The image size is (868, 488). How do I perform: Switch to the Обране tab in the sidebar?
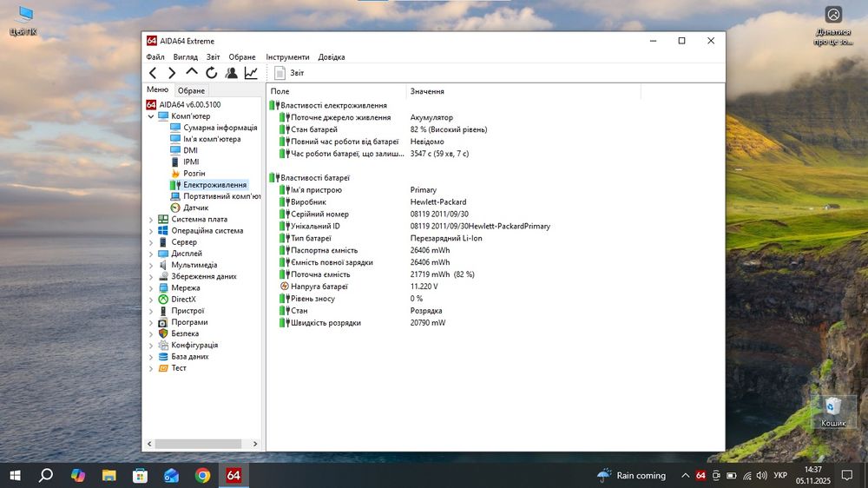[191, 90]
